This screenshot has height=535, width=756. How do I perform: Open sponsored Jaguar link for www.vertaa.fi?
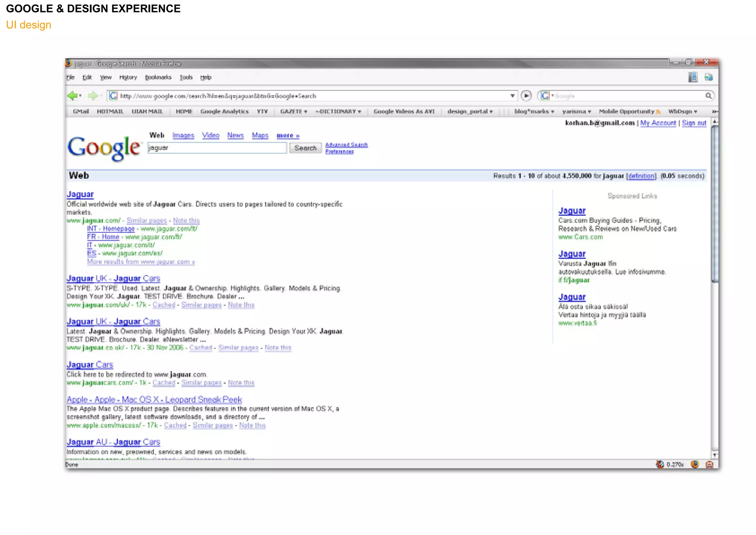pyautogui.click(x=572, y=297)
